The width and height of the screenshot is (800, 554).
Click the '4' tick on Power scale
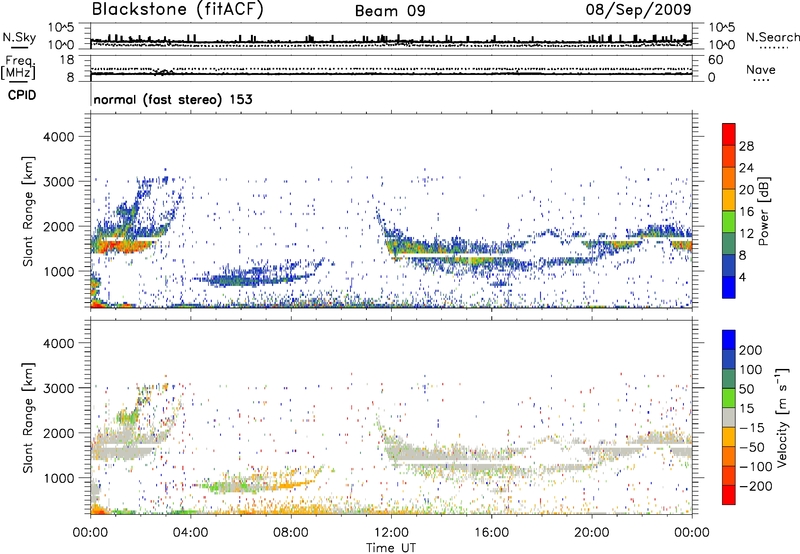[742, 277]
